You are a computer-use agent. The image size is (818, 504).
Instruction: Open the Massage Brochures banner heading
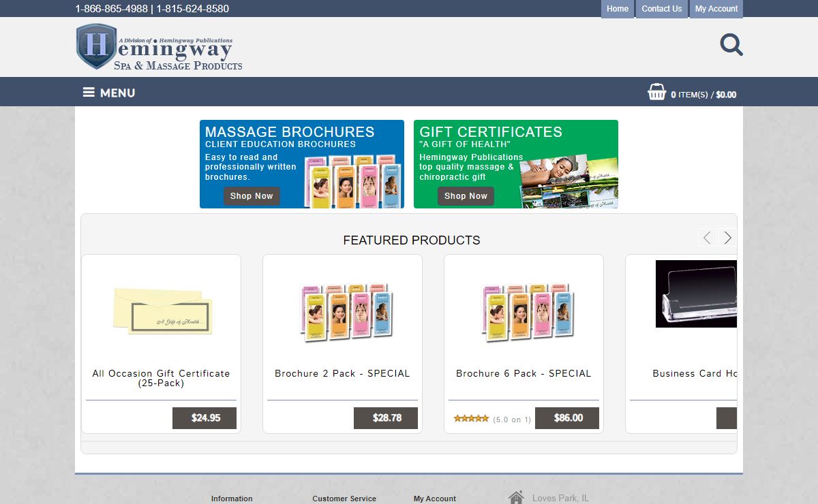pos(290,132)
